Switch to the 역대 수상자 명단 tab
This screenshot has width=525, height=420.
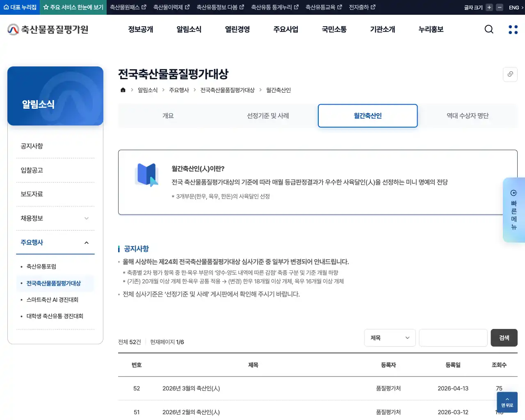pyautogui.click(x=468, y=116)
